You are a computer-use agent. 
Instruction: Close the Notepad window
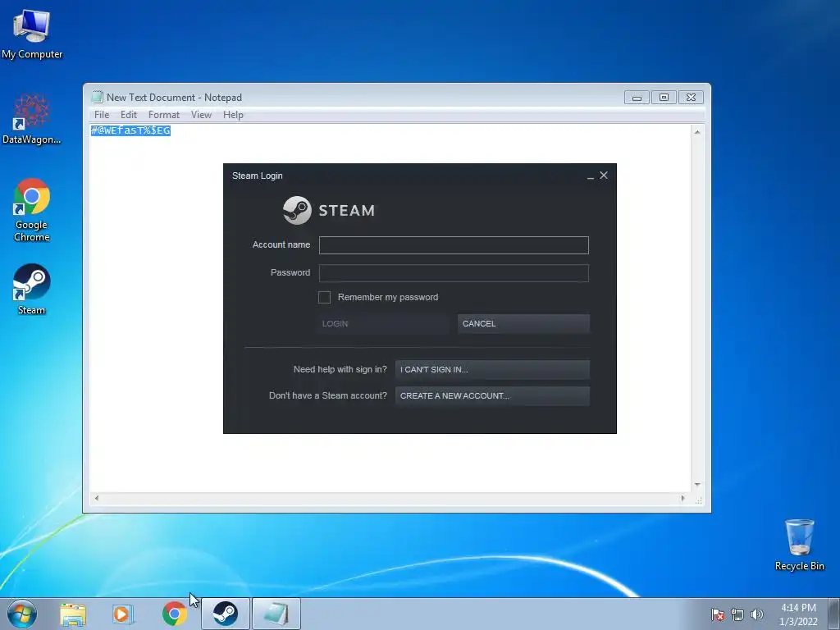coord(691,98)
